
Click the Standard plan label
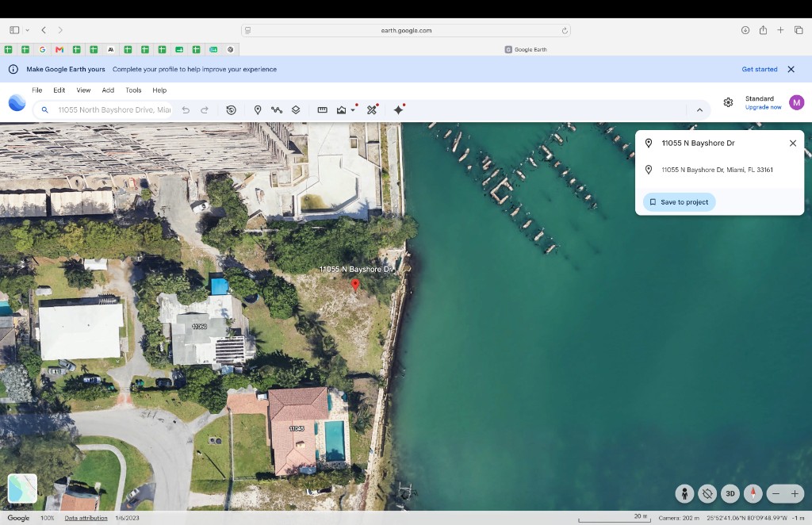(759, 98)
